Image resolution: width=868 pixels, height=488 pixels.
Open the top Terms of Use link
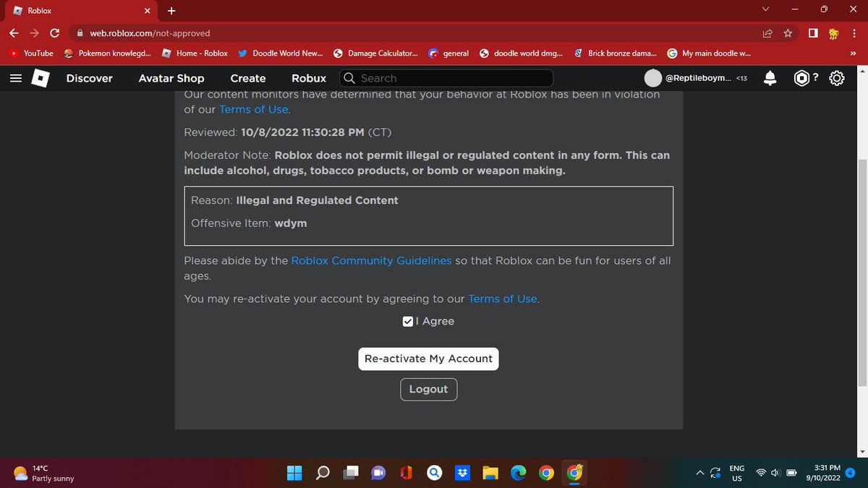pyautogui.click(x=253, y=109)
